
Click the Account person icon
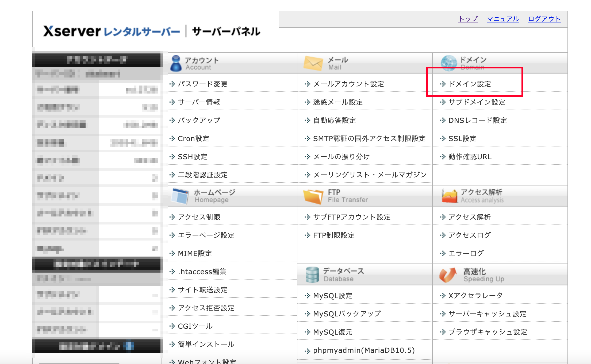[x=176, y=63]
